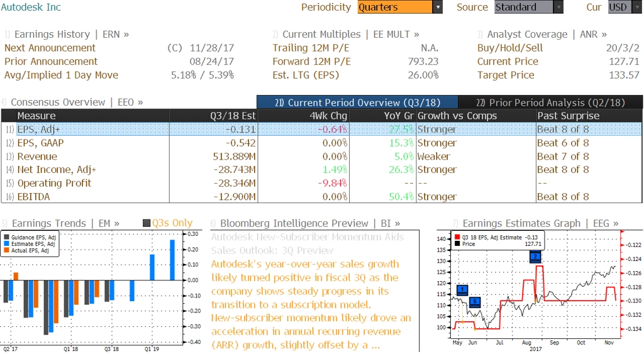Image resolution: width=644 pixels, height=354 pixels.
Task: Select the EPS, GAAP row
Action: click(x=321, y=143)
